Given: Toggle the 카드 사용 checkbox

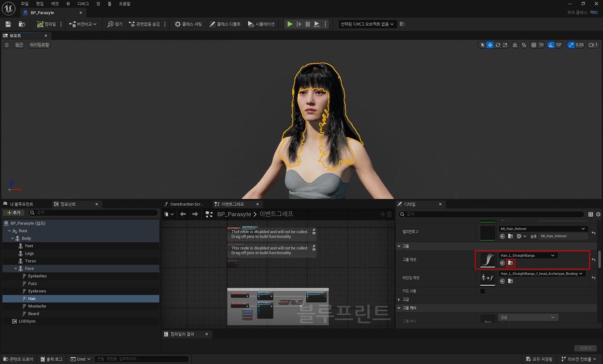Looking at the screenshot, I should (483, 291).
